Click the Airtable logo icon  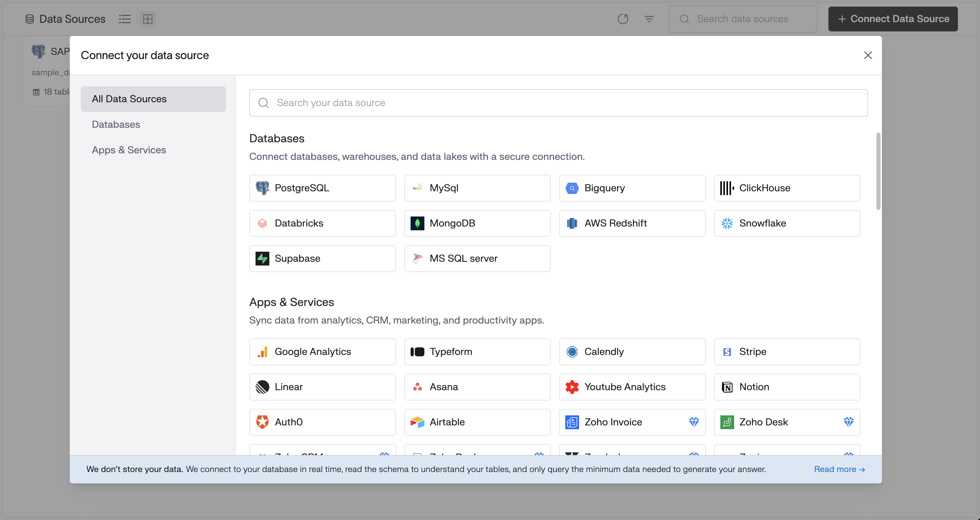click(x=417, y=422)
